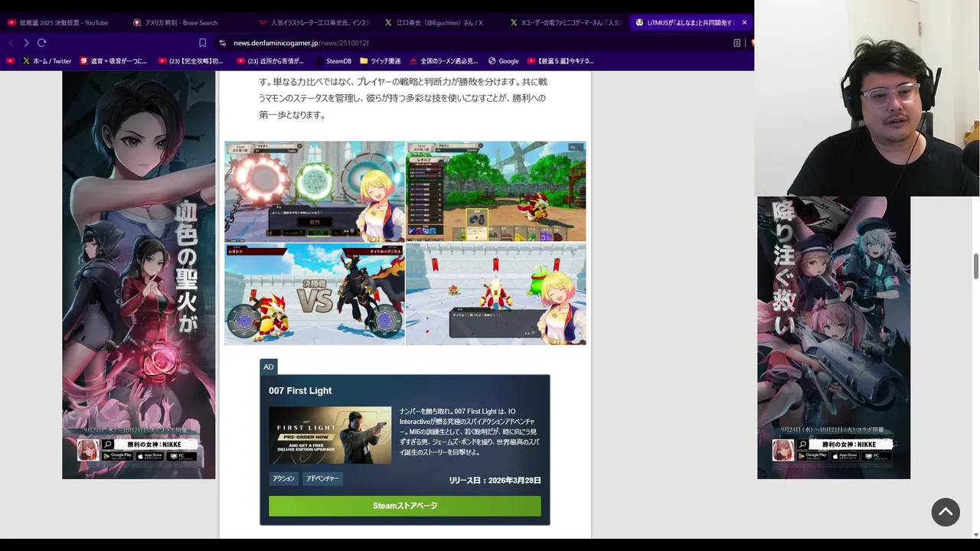The height and width of the screenshot is (551, 980).
Task: Select the アドベンチャー genre tag
Action: tap(322, 478)
